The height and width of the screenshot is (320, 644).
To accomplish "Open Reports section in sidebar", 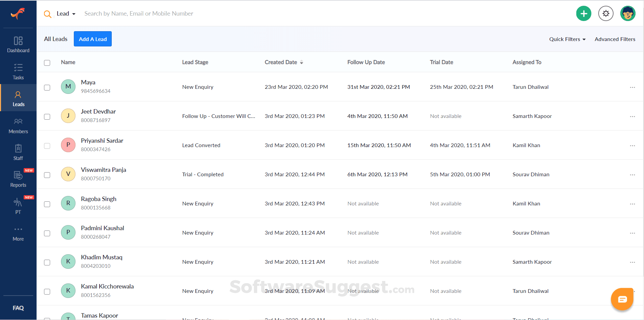I will [x=18, y=179].
